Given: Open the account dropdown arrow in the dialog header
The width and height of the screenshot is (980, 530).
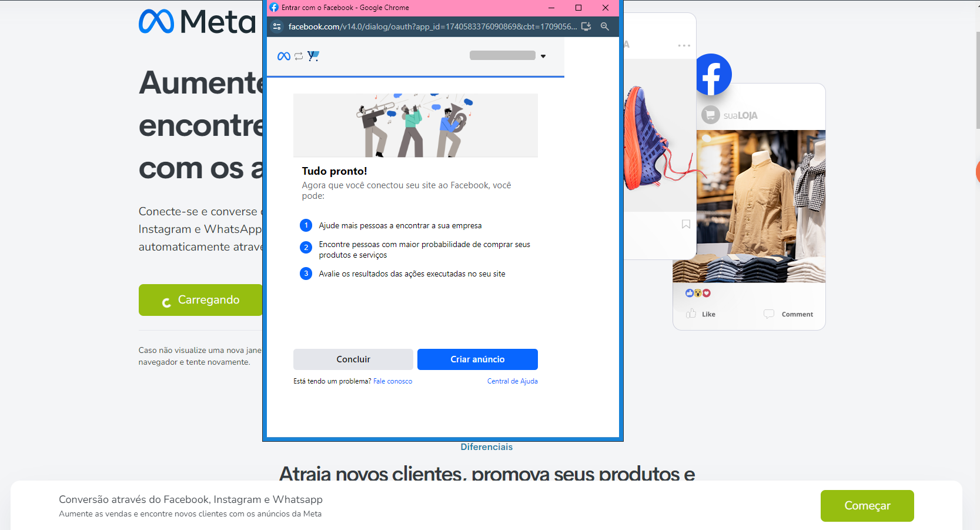Looking at the screenshot, I should (543, 56).
